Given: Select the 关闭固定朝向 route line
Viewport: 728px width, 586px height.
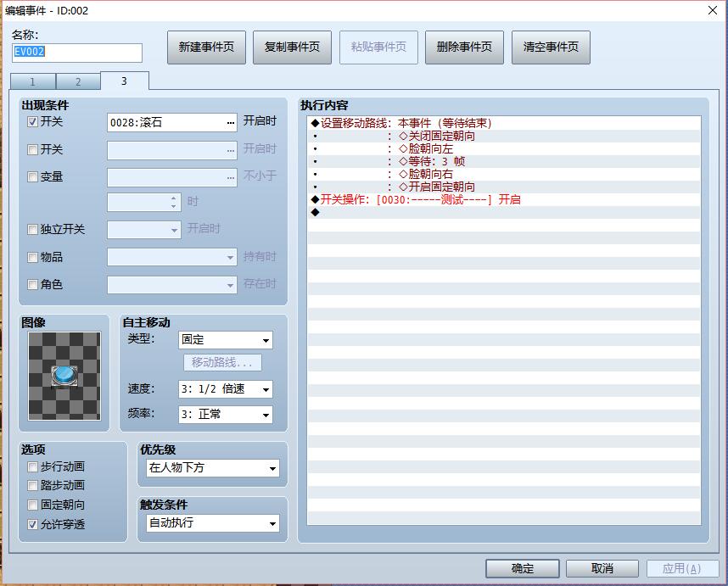Looking at the screenshot, I should point(504,136).
